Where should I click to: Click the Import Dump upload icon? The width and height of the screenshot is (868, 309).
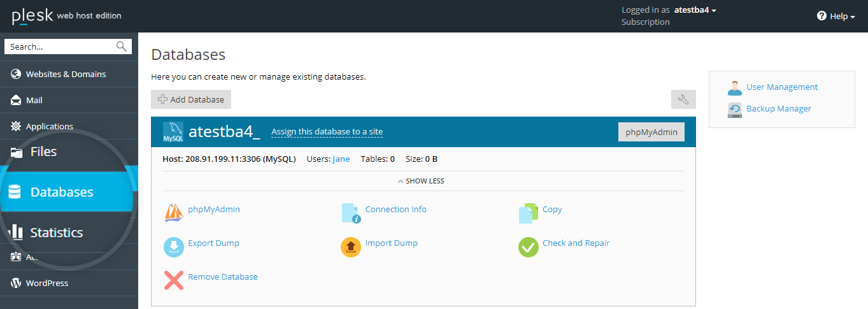(351, 247)
